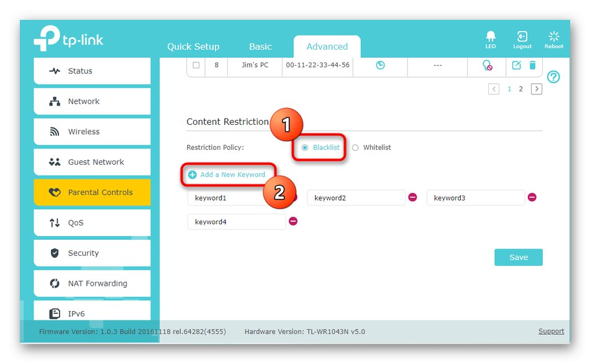Switch to the Quick Setup tab
Viewport: 590px width, 364px height.
click(193, 47)
